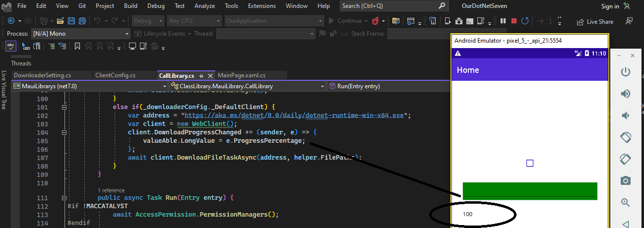
Task: Click the Toggle Bookmark icon
Action: 77,46
